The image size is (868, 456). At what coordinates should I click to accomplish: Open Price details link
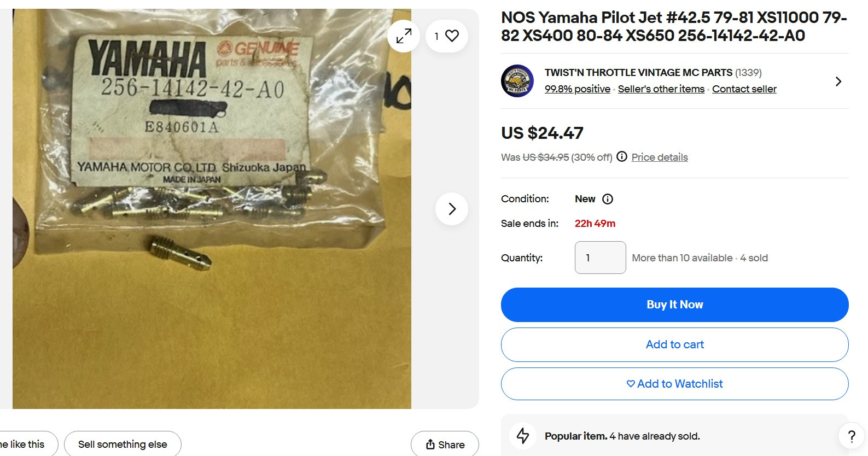(660, 157)
